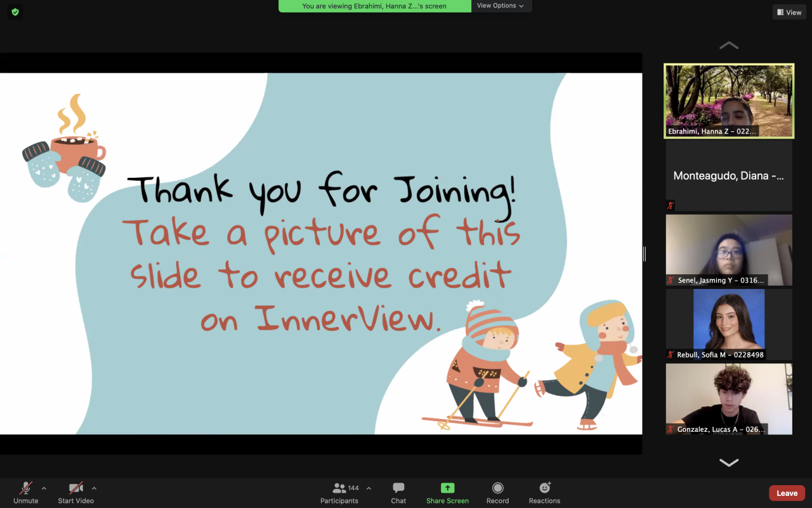Click the green encryption shield icon

click(15, 11)
